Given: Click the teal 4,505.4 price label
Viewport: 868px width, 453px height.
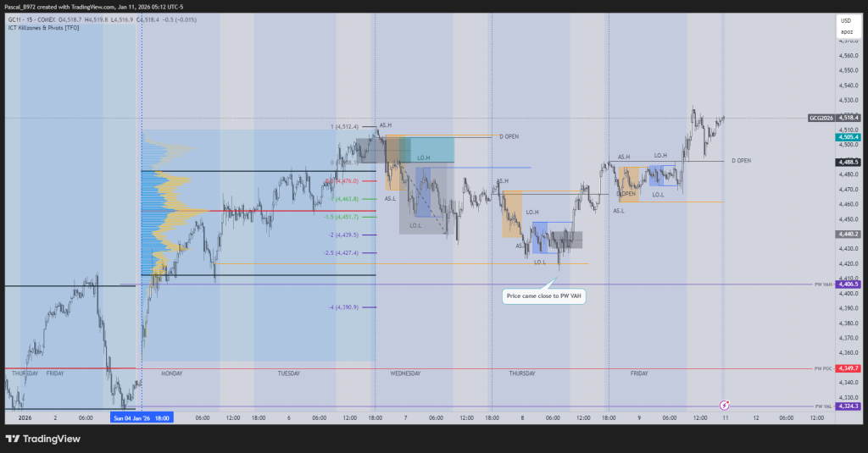Looking at the screenshot, I should [x=848, y=136].
